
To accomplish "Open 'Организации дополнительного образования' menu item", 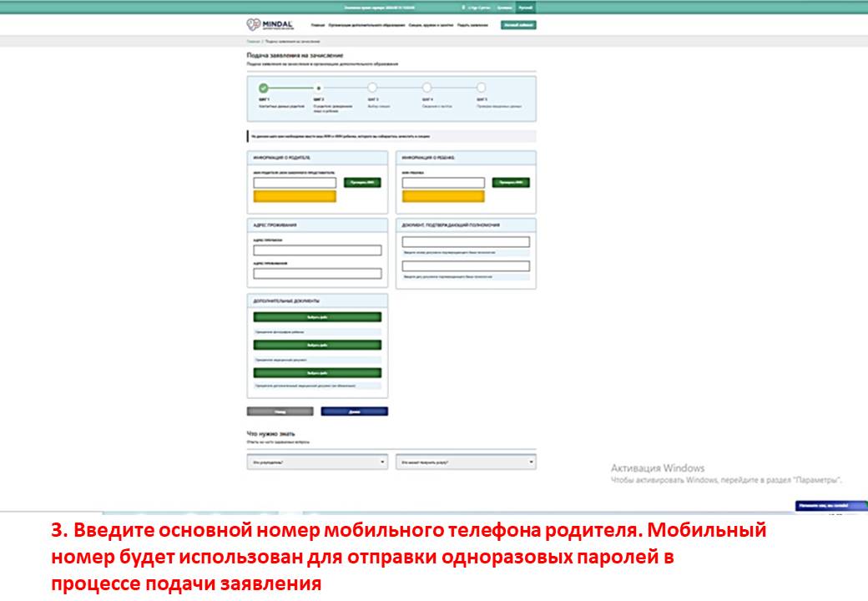I will [x=367, y=26].
